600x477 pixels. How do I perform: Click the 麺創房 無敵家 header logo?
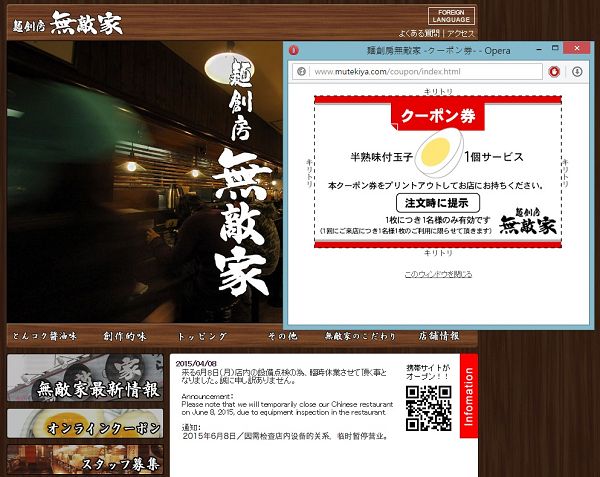click(67, 23)
